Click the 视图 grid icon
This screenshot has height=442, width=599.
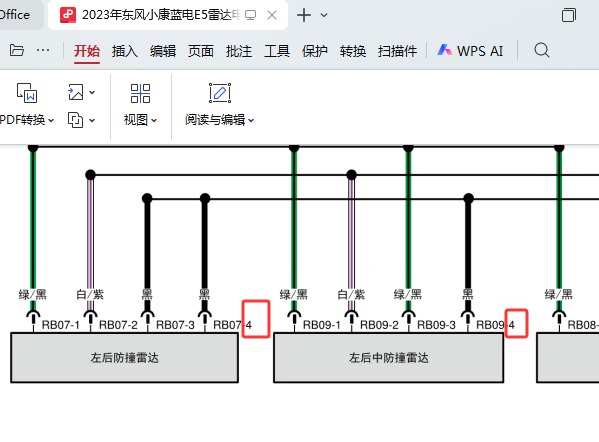[140, 94]
